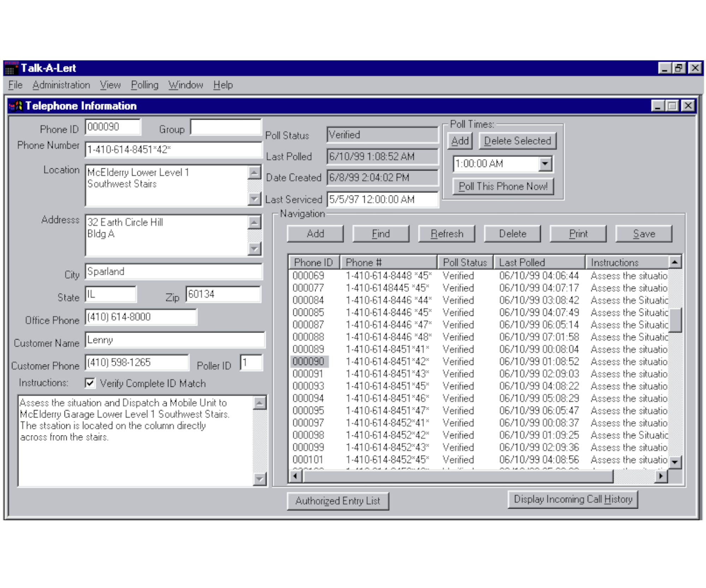706x588 pixels.
Task: Click the Telephone Information window icon
Action: tap(16, 106)
